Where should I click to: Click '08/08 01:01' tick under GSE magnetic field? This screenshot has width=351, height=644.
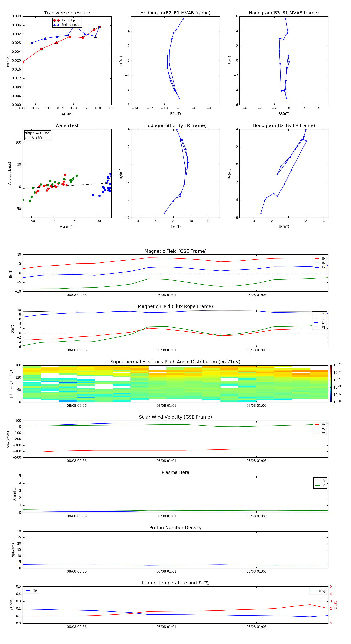click(x=166, y=295)
